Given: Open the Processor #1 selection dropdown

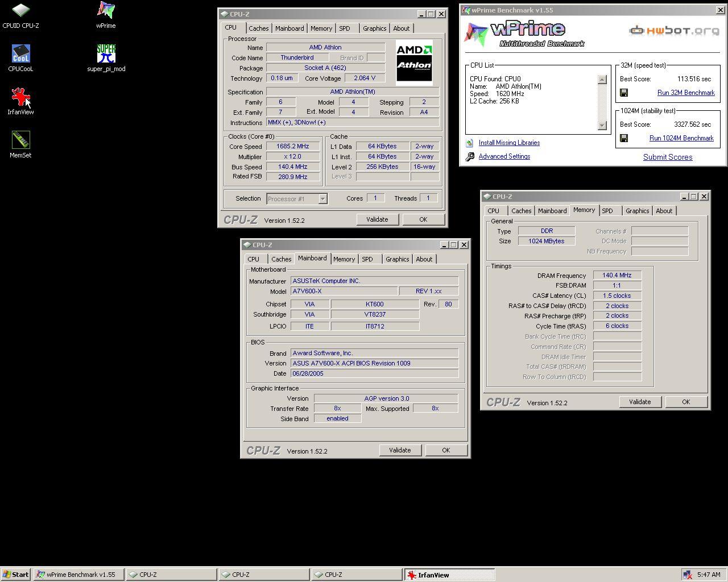Looking at the screenshot, I should (322, 199).
